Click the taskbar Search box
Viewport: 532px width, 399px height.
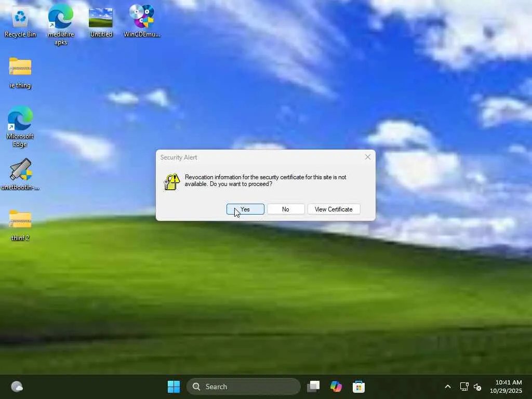[243, 387]
